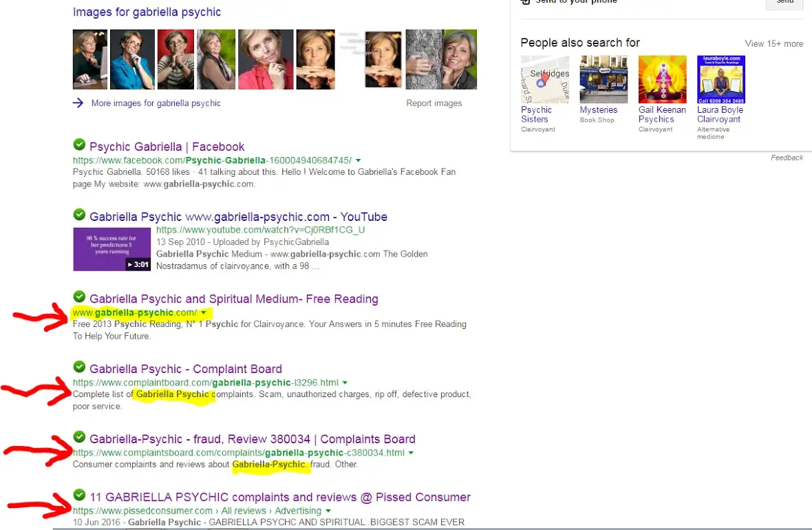
Task: Click green checkmark beside Psychic Gabriella Facebook result
Action: pos(79,145)
